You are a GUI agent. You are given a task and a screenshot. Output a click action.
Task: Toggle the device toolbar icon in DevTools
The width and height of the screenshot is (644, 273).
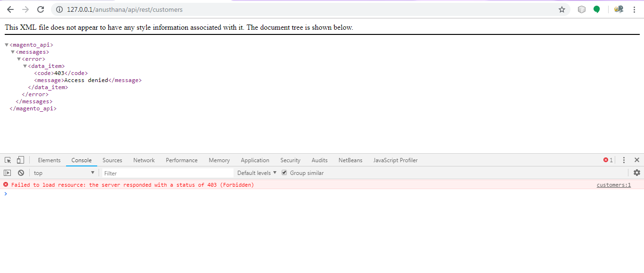tap(19, 160)
